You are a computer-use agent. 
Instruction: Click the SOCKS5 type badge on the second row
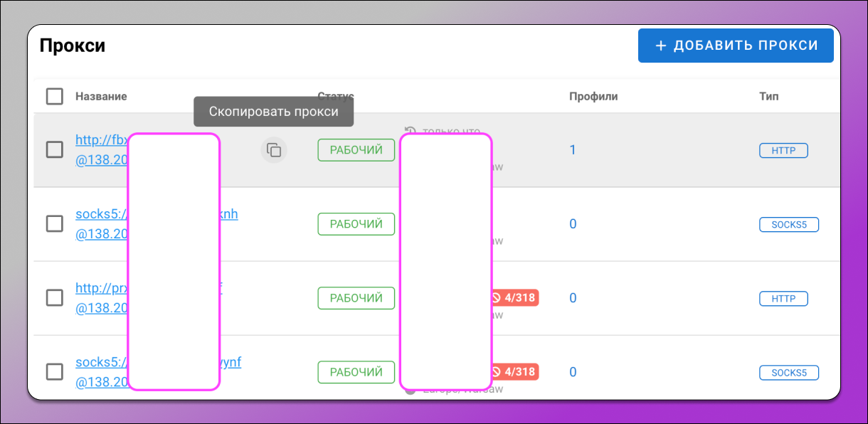[x=789, y=224]
